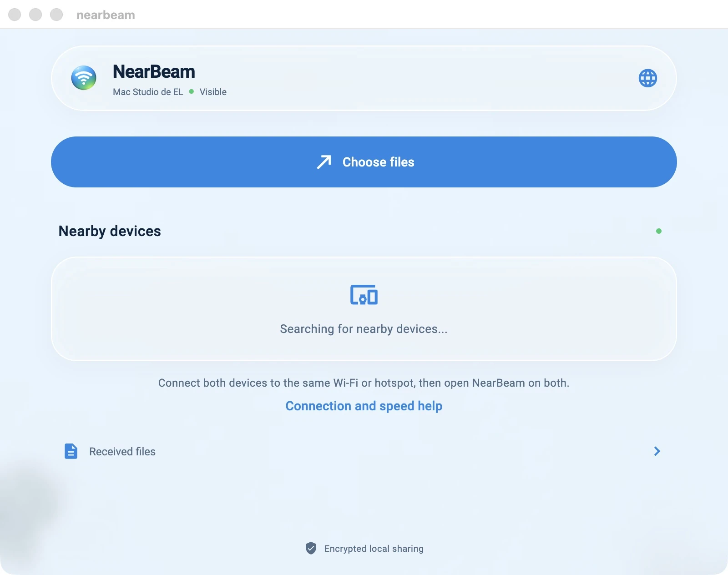Minimize the nearbeam window
The image size is (728, 575).
click(35, 15)
